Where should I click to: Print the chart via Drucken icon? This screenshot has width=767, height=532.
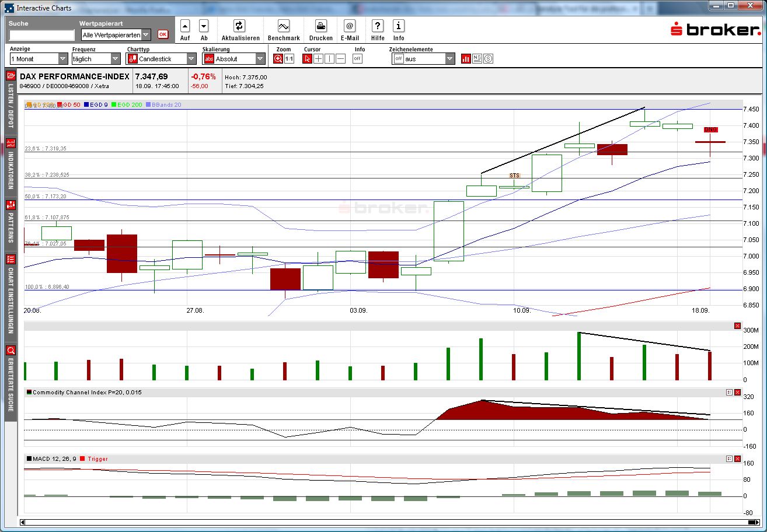[321, 26]
